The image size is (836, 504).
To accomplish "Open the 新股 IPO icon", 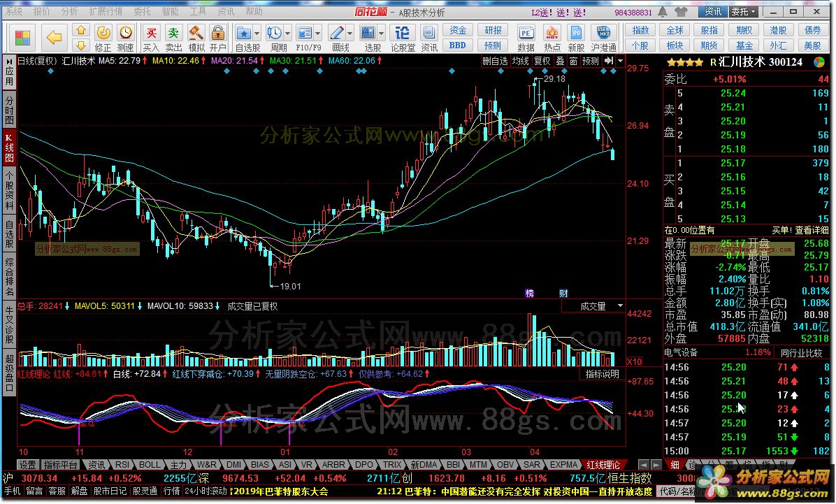I will [576, 38].
